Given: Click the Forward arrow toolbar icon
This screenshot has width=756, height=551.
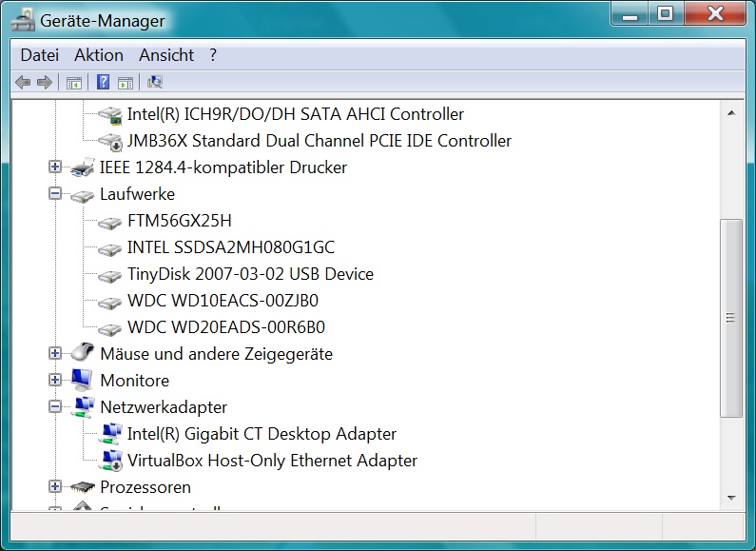Looking at the screenshot, I should [45, 82].
